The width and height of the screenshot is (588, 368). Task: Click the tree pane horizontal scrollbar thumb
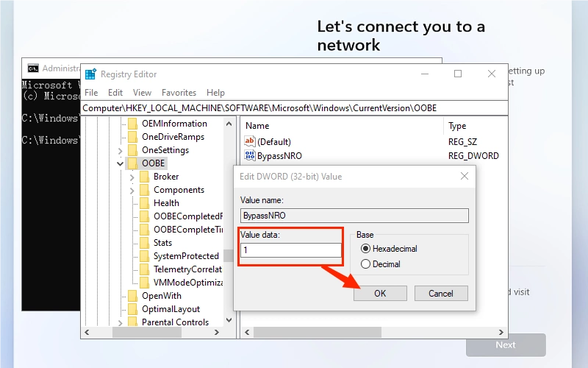point(147,333)
